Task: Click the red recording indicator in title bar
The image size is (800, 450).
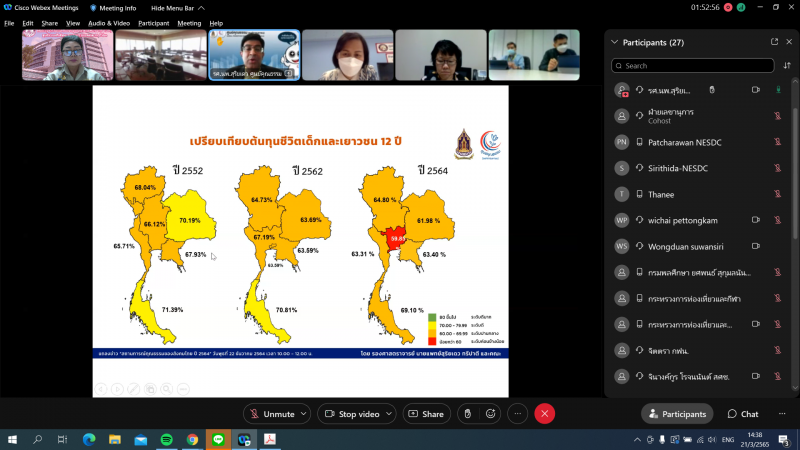Action: tap(728, 8)
